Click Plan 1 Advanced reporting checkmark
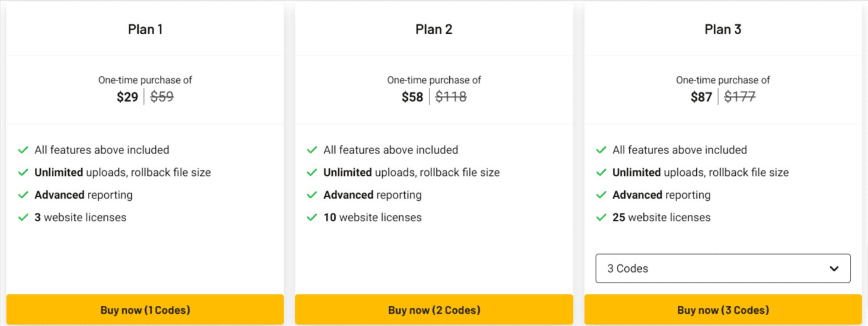The image size is (868, 326). pyautogui.click(x=23, y=195)
